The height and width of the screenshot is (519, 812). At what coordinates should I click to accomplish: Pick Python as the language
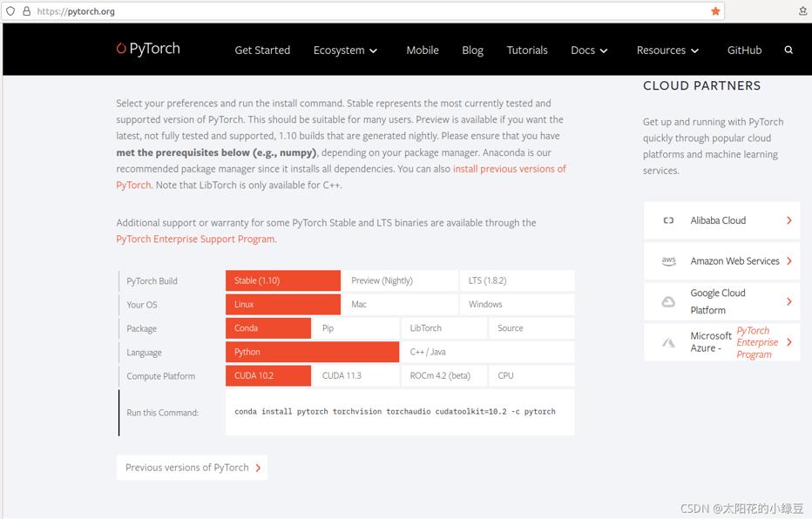(312, 352)
